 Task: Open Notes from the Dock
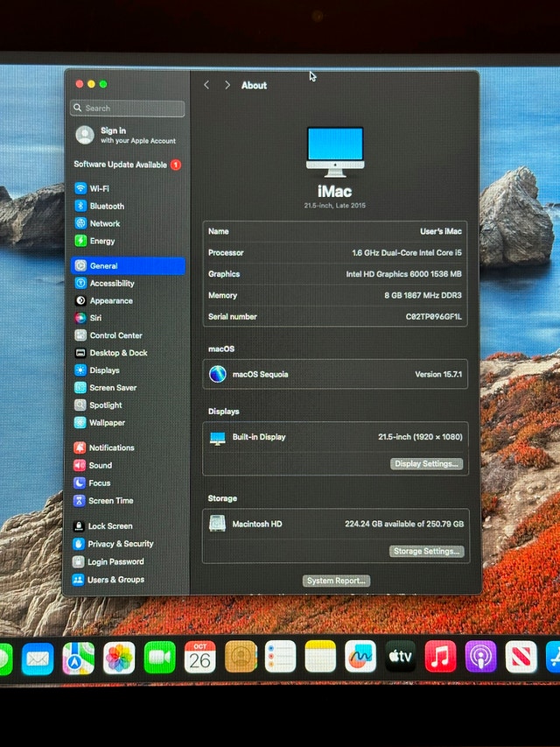pyautogui.click(x=320, y=657)
